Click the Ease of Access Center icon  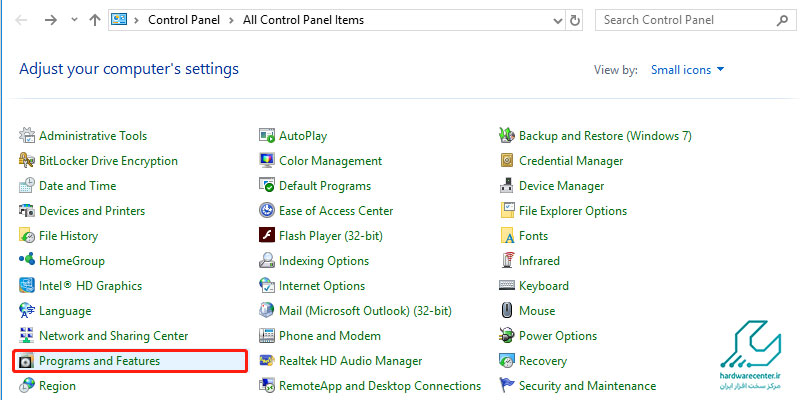point(267,211)
